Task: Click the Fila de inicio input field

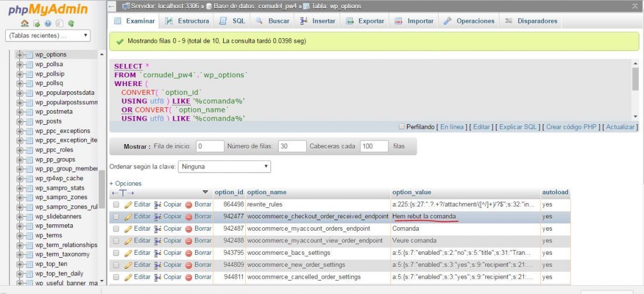Action: [210, 146]
